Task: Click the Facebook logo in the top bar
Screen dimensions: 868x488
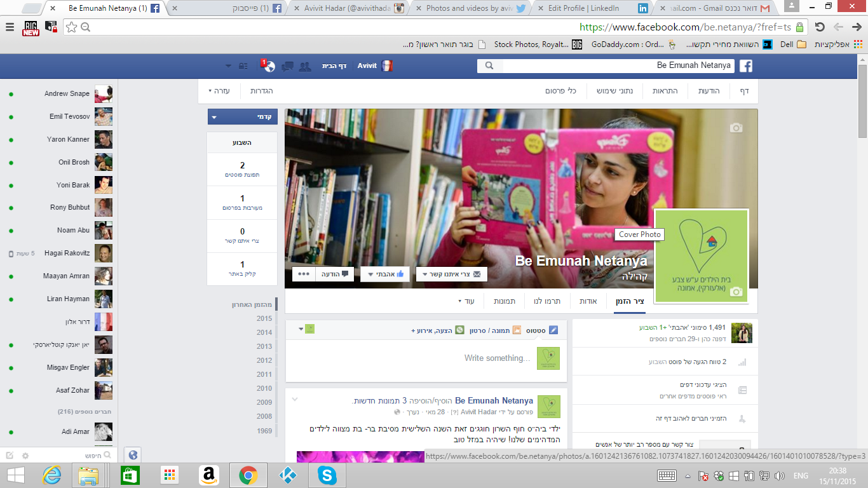Action: pyautogui.click(x=745, y=66)
